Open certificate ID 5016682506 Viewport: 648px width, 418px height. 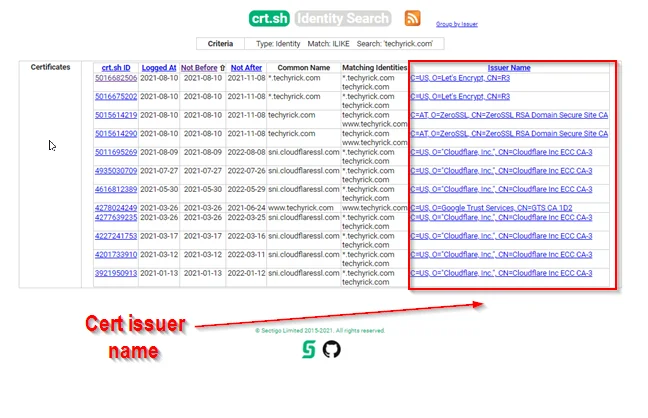point(116,78)
